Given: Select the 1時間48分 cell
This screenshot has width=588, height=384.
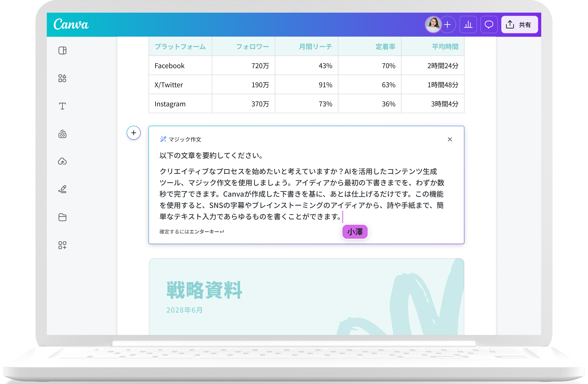Looking at the screenshot, I should 433,85.
